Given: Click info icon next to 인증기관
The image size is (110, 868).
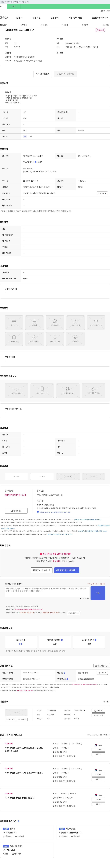Looking at the screenshot, I should pyautogui.click(x=64, y=673).
